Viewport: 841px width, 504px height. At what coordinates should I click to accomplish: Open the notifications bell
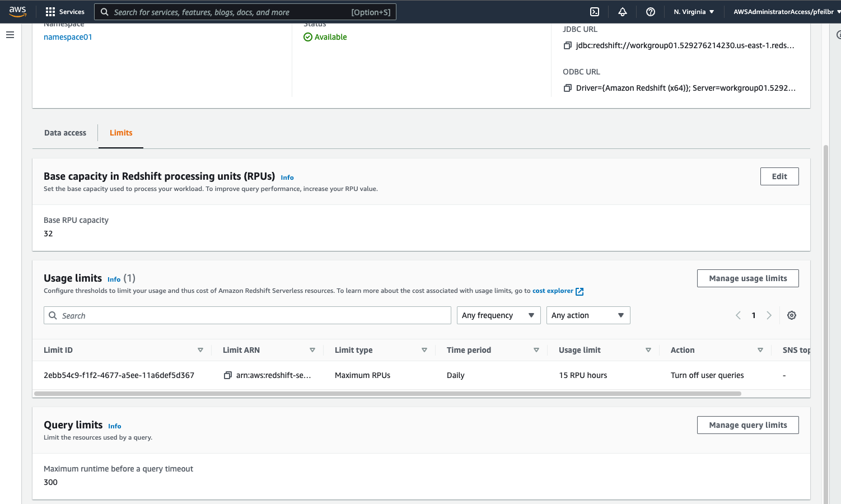pyautogui.click(x=623, y=12)
